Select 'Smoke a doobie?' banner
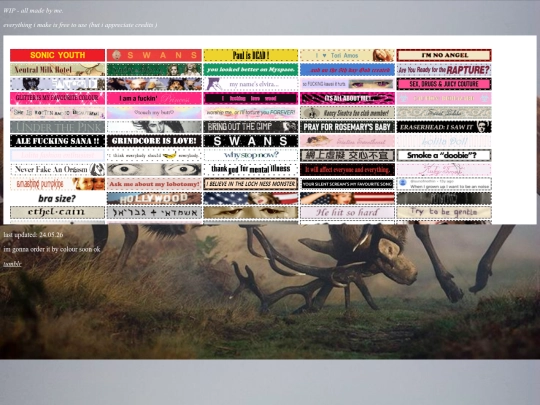This screenshot has height=405, width=540. (444, 155)
